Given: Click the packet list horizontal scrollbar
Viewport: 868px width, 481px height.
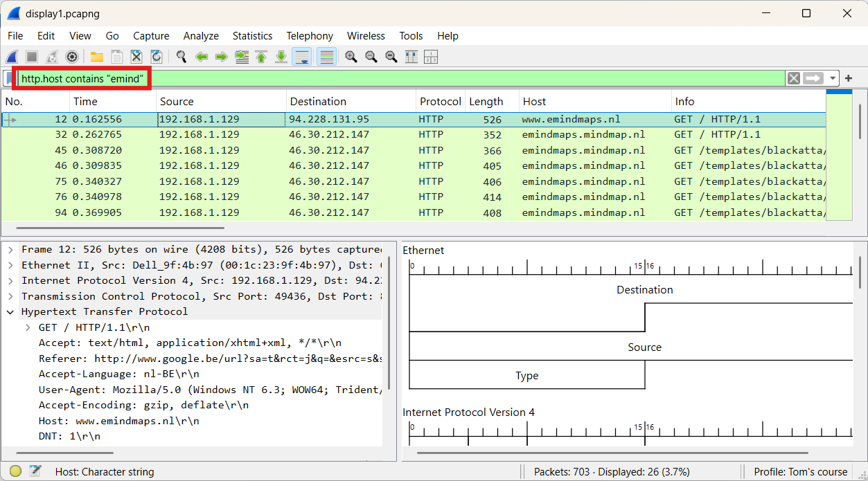Looking at the screenshot, I should pos(120,228).
